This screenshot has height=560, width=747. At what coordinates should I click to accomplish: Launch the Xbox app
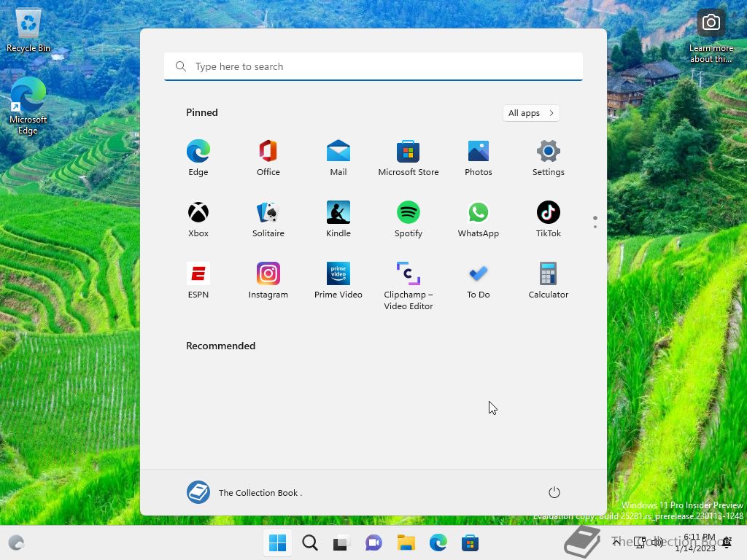click(198, 219)
